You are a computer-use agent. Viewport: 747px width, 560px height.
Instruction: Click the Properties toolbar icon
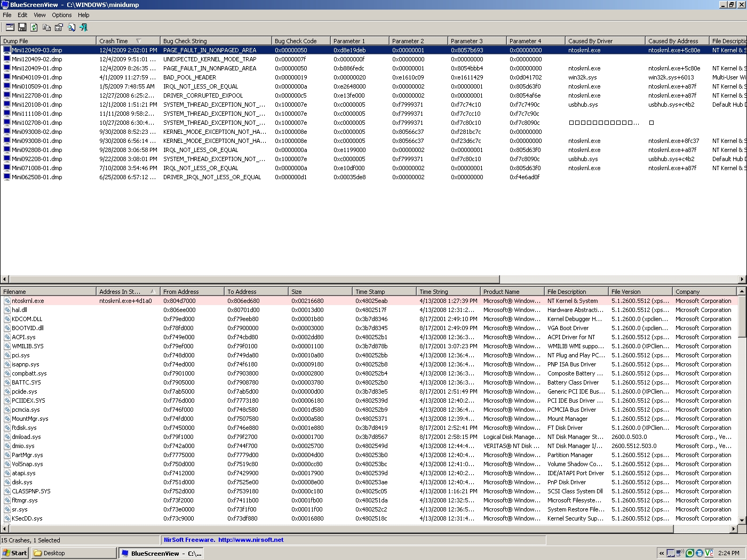(59, 27)
